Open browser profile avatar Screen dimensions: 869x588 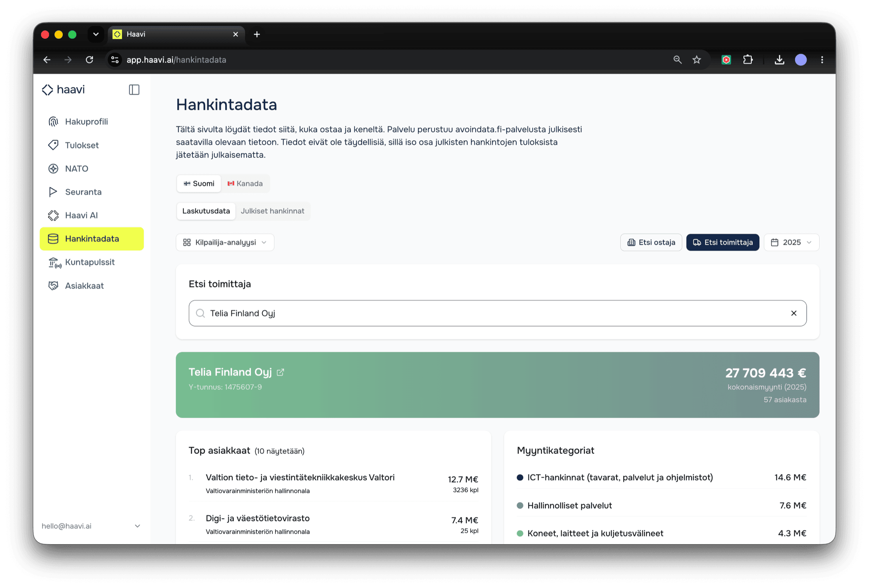(801, 60)
